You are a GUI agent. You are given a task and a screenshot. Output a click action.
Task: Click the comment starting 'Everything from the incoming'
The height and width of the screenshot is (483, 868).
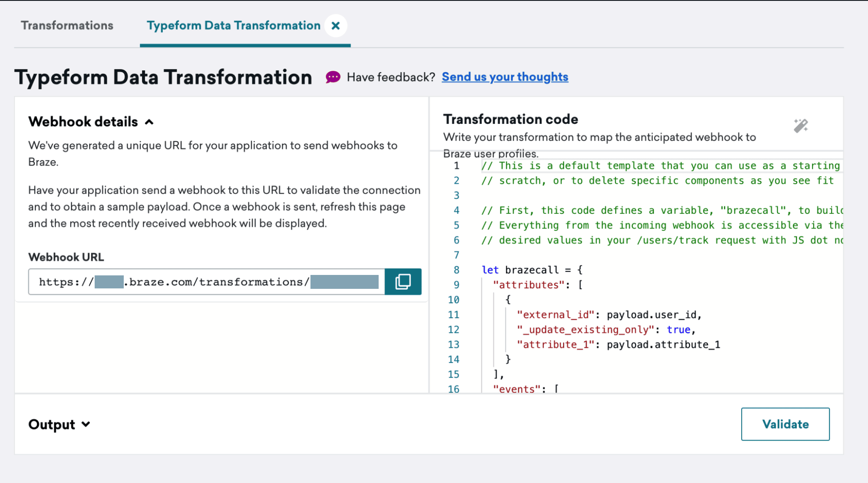662,225
